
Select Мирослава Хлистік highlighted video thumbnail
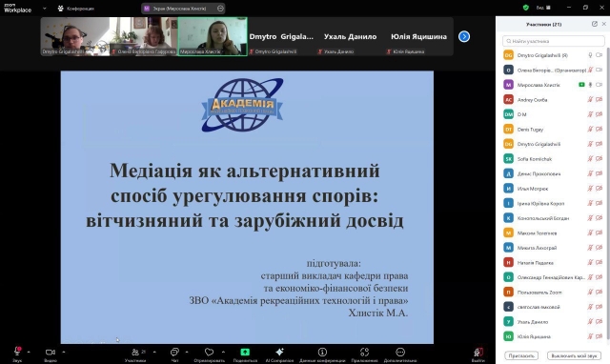point(213,36)
